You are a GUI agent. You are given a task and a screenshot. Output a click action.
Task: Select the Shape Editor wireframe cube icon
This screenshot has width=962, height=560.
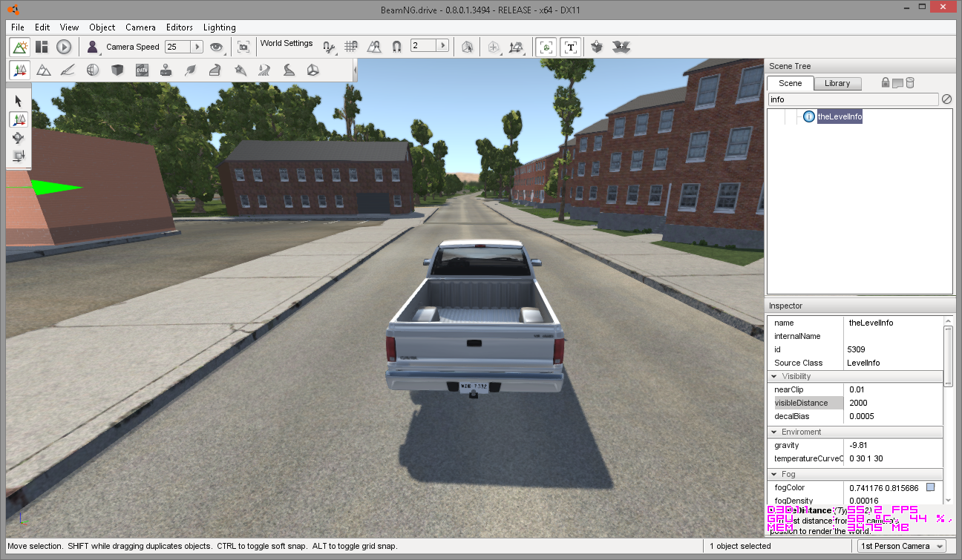[x=313, y=70]
